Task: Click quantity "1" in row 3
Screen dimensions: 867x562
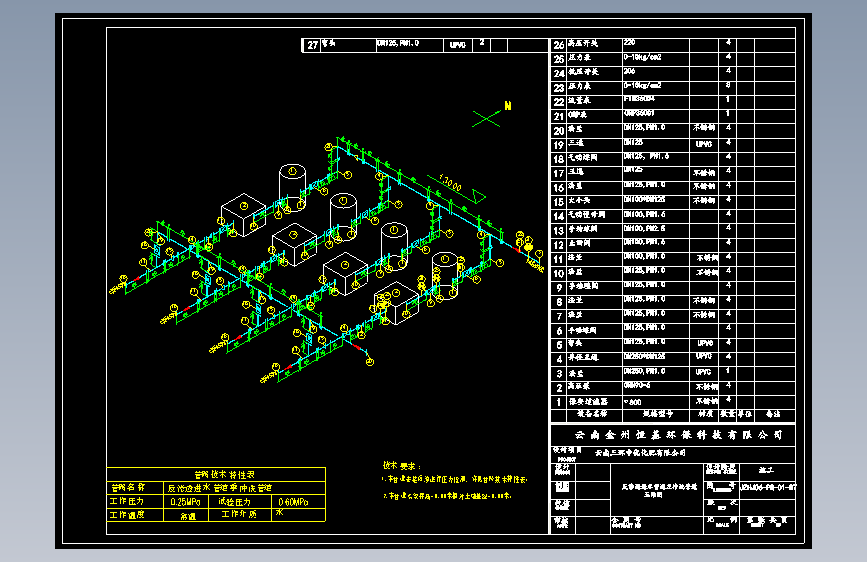Action: tap(728, 371)
